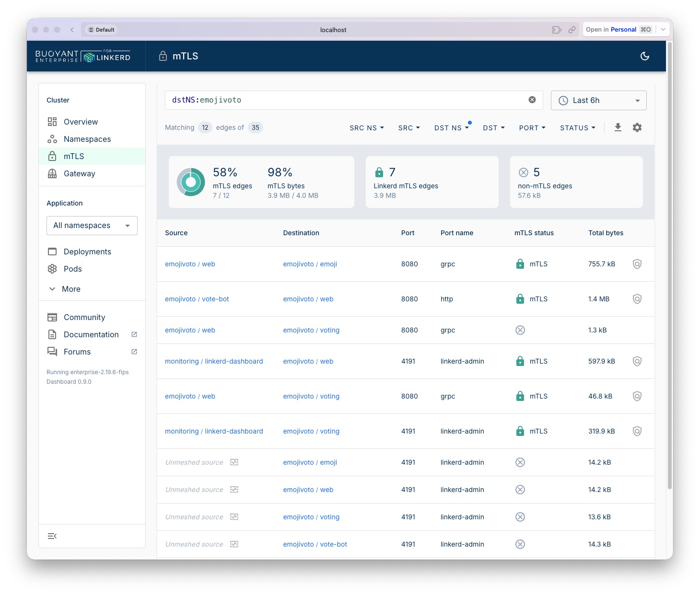
Task: Click the unmeshed source icon for emojivoto / vote-bot
Action: pyautogui.click(x=234, y=544)
